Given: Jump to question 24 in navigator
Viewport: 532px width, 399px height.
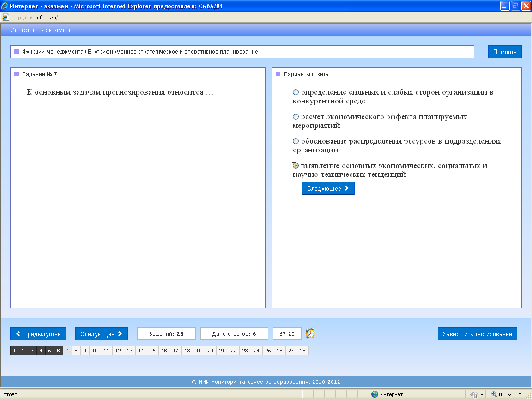Looking at the screenshot, I should click(256, 351).
